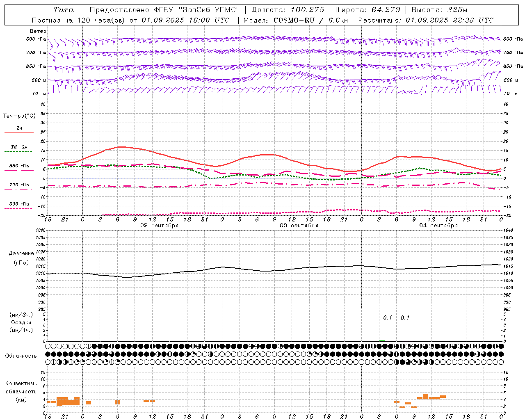Click the "Осадки" precipitation label

[x=21, y=322]
